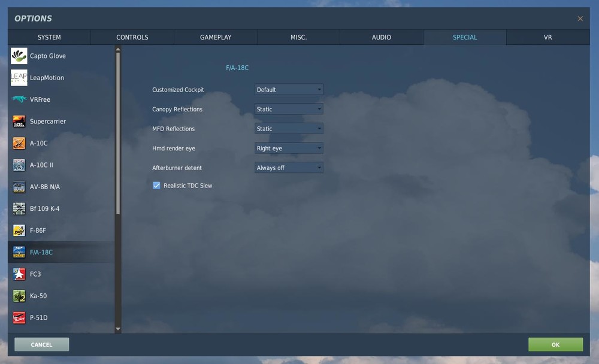Open the Customized Cockpit dropdown

pos(289,90)
